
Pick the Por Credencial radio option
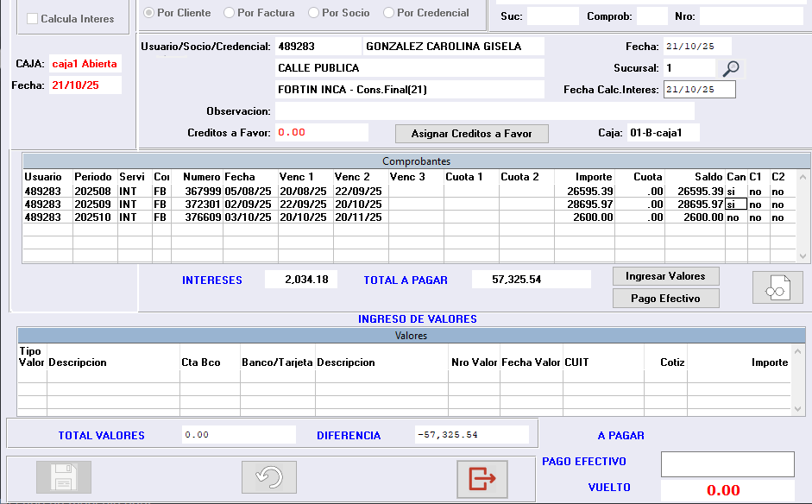pos(389,13)
